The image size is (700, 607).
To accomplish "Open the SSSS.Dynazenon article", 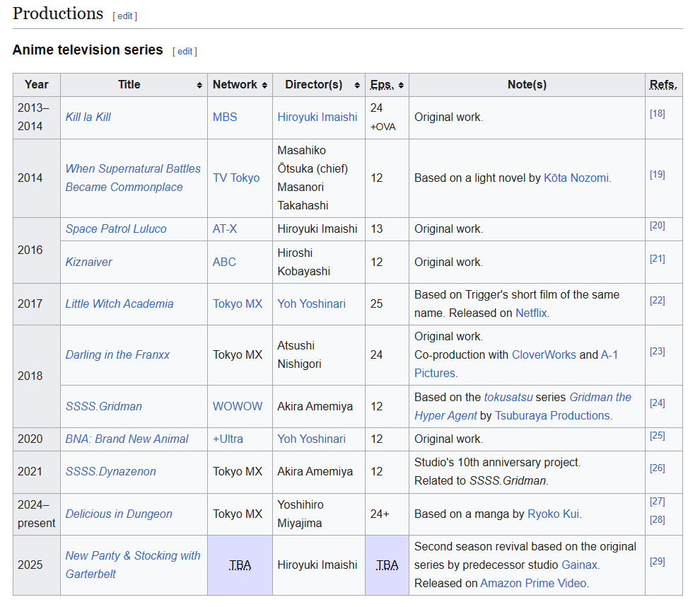I will [111, 471].
